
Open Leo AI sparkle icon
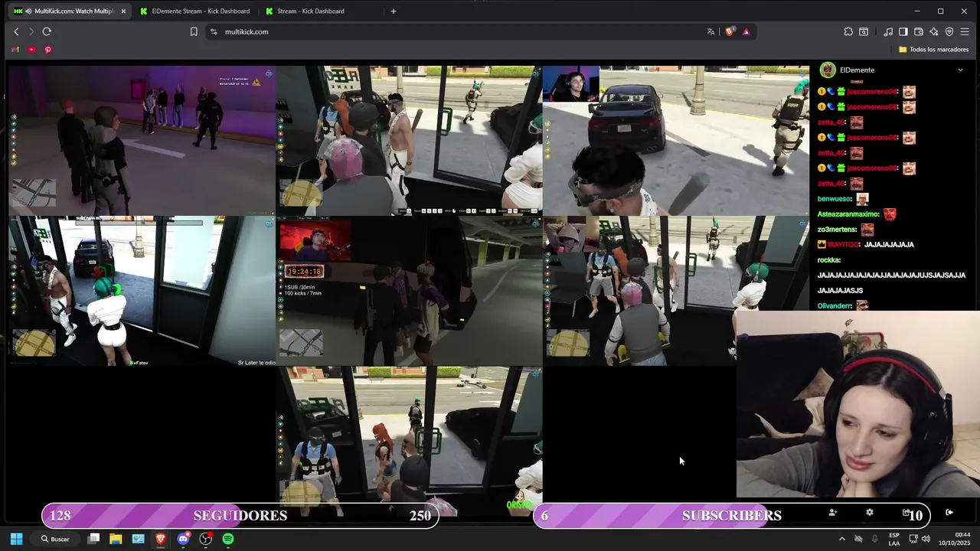pyautogui.click(x=934, y=31)
